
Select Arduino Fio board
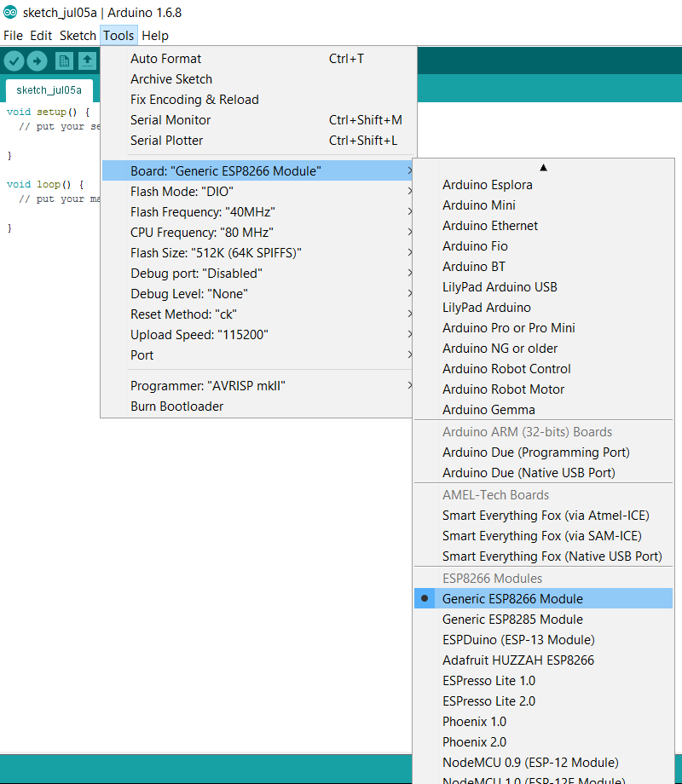(543, 246)
